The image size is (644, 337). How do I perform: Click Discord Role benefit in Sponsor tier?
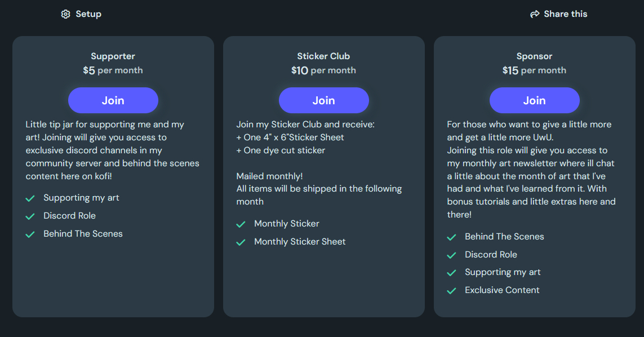click(491, 255)
